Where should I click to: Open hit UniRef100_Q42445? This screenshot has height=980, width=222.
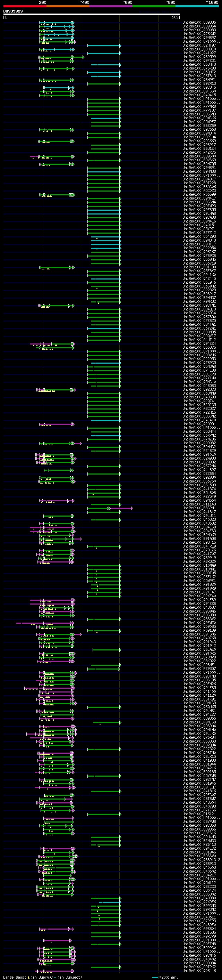(199, 278)
